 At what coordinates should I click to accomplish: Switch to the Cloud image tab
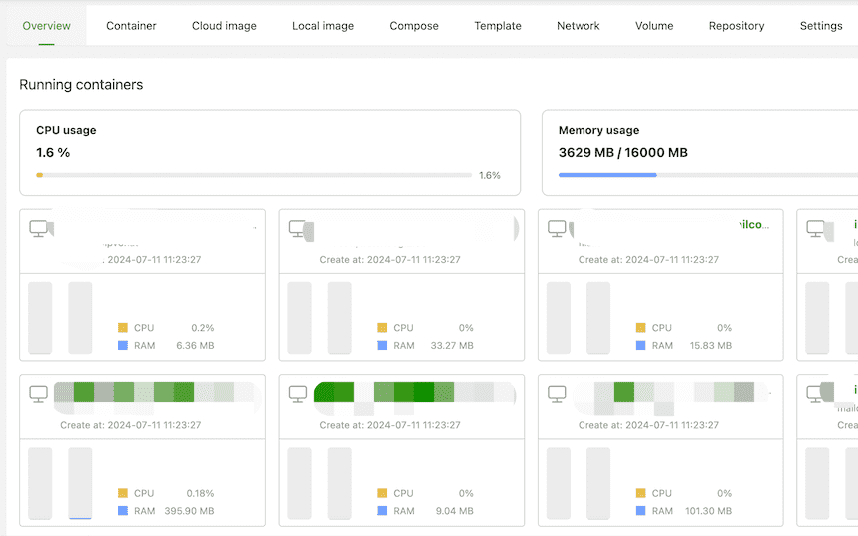point(224,26)
